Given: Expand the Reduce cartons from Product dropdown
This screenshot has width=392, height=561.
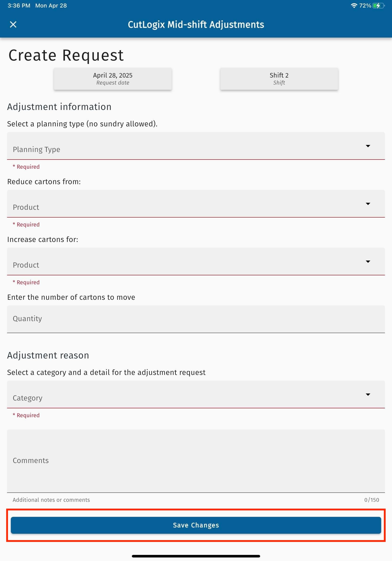Looking at the screenshot, I should coord(186,204).
